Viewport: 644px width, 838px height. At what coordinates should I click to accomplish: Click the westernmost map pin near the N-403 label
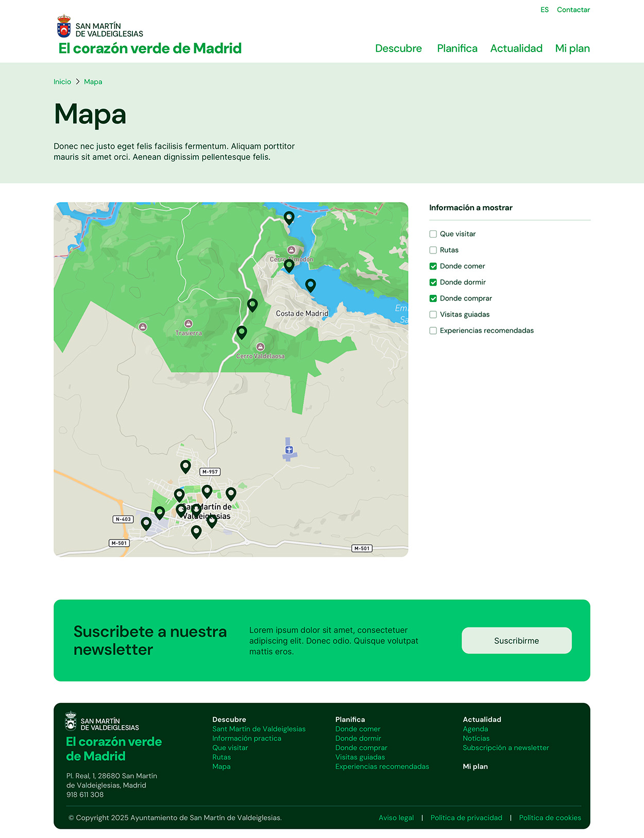tap(146, 524)
